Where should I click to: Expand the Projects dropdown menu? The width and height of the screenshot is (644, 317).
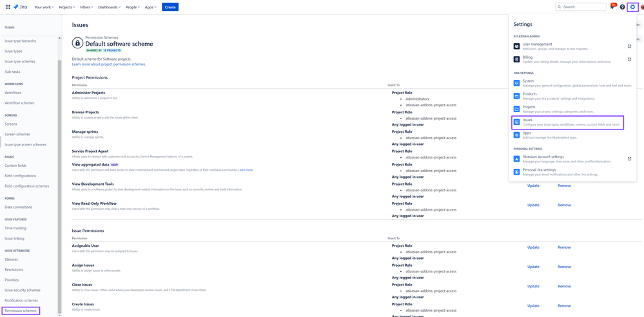(68, 7)
